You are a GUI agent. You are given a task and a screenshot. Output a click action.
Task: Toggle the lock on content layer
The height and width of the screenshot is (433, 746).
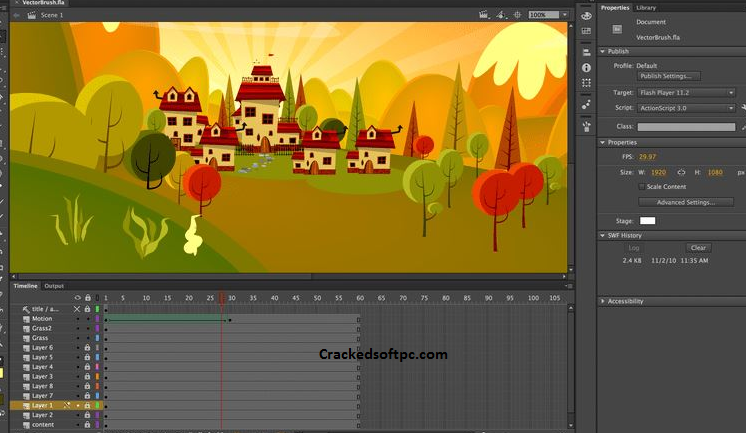[88, 424]
